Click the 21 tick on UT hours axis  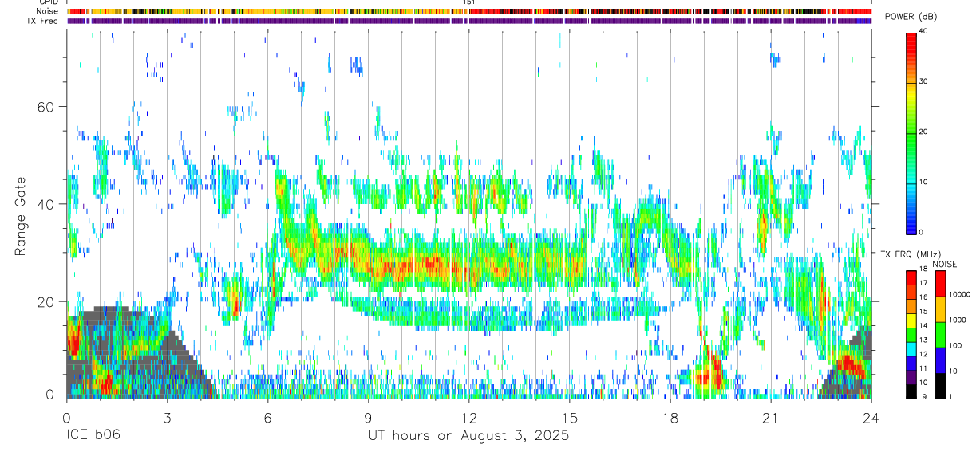click(771, 417)
